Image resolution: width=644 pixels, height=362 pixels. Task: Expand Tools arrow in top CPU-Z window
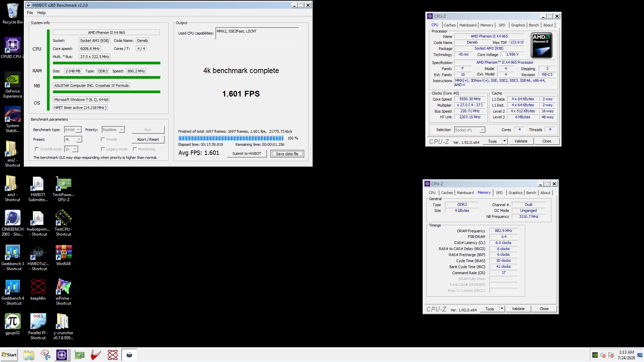tap(504, 141)
